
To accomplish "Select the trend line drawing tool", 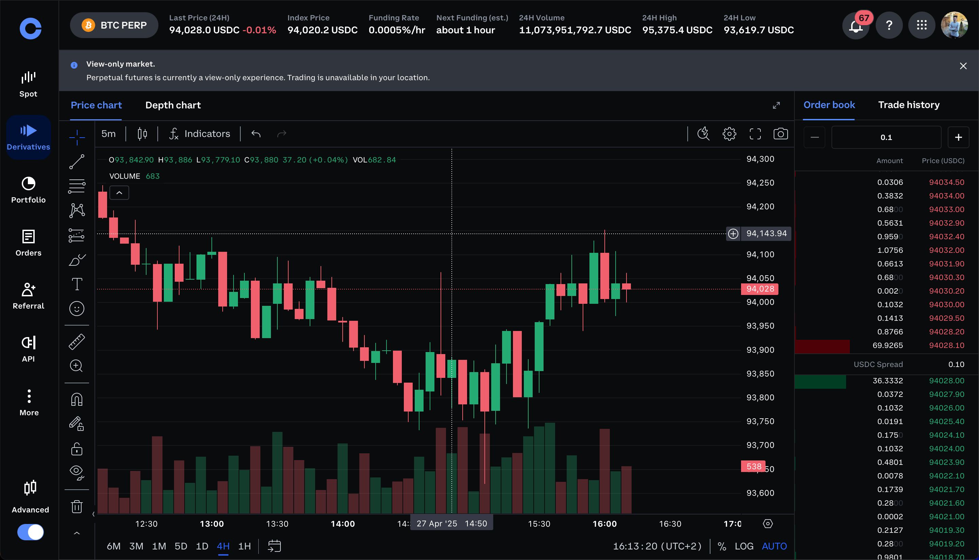I will [77, 162].
